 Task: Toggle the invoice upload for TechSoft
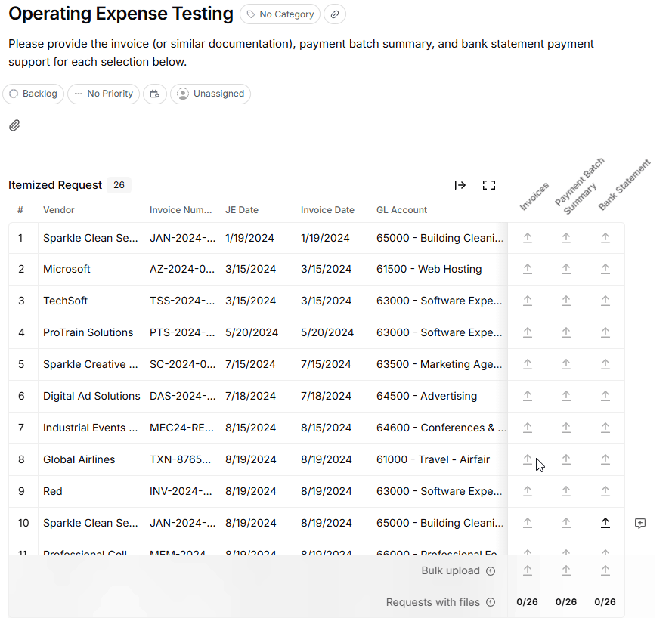click(x=528, y=301)
